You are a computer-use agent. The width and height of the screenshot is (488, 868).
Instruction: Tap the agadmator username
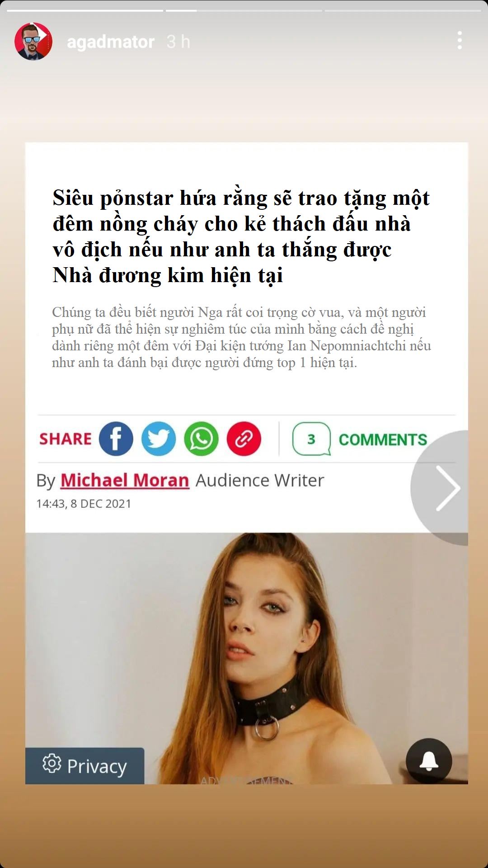tap(111, 42)
